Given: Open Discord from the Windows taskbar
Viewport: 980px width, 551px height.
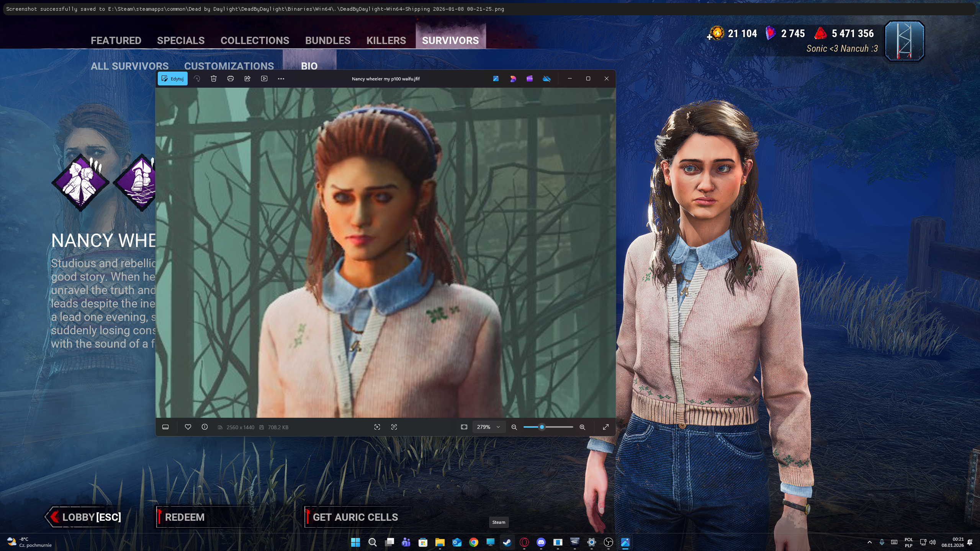Looking at the screenshot, I should click(x=541, y=542).
